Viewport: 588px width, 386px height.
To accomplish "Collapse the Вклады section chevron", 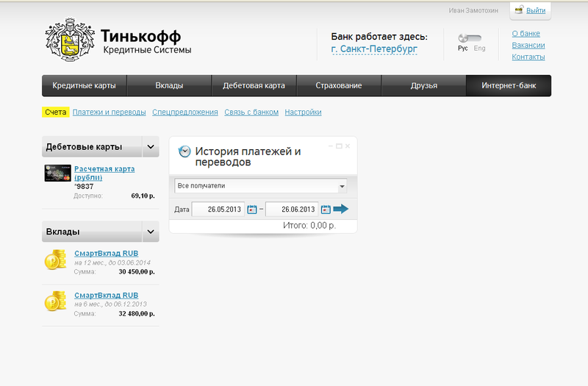I will pos(151,232).
